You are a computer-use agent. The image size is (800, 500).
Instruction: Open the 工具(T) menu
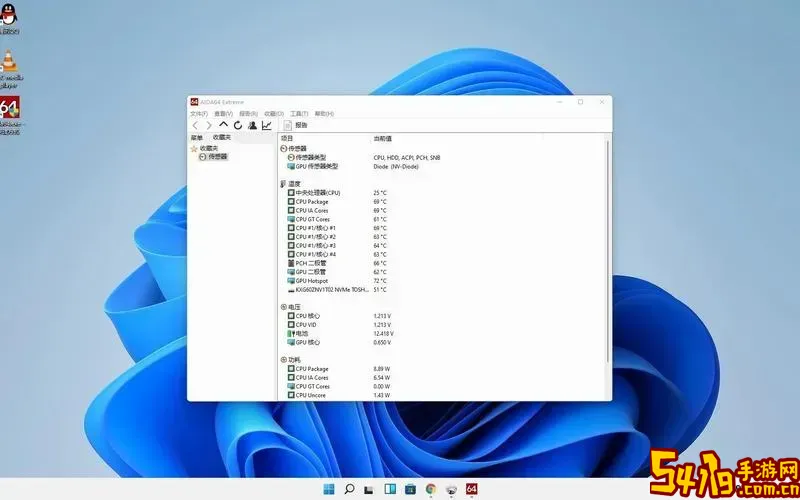click(299, 114)
